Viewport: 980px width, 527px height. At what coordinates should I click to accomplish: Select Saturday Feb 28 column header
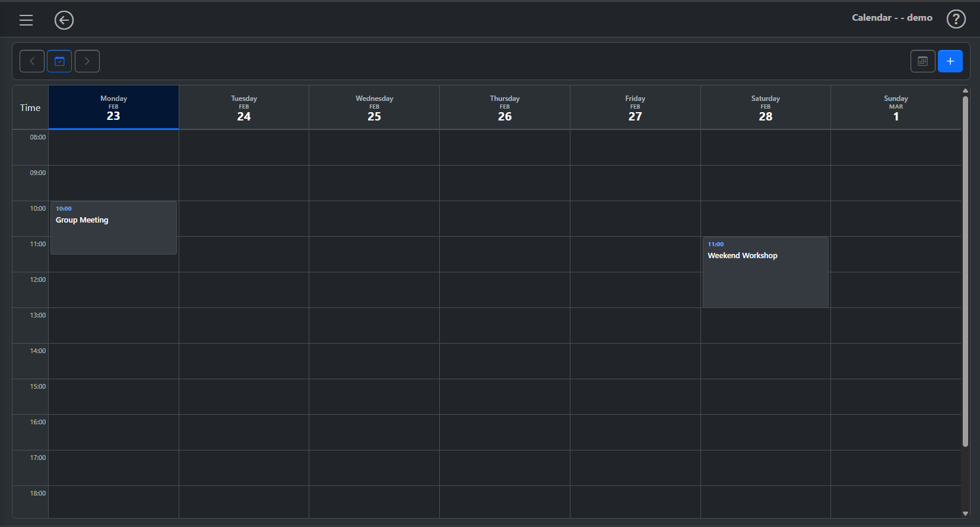766,107
